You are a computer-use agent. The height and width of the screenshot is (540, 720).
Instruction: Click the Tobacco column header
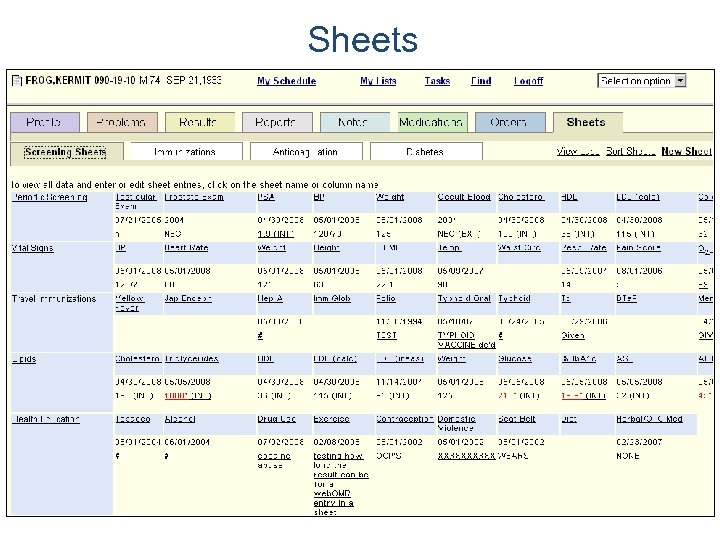tap(133, 419)
